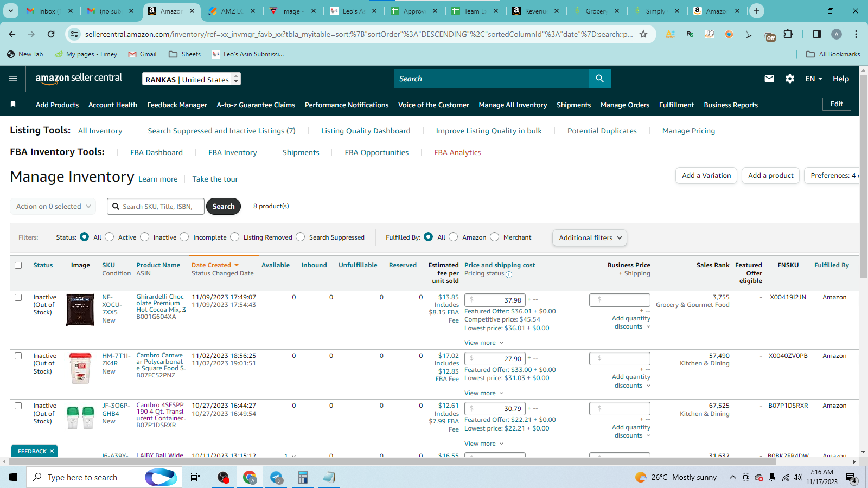Click the Pricing status info icon
The height and width of the screenshot is (488, 868).
click(x=509, y=274)
